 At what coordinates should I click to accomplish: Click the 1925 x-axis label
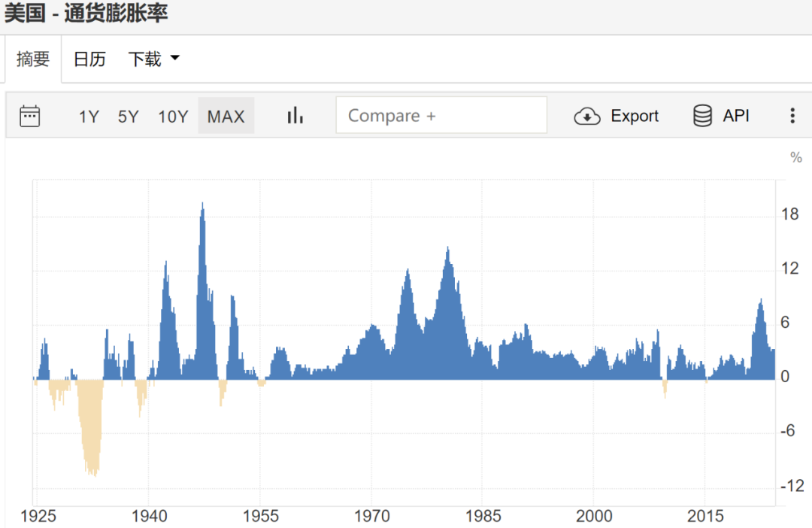click(38, 516)
